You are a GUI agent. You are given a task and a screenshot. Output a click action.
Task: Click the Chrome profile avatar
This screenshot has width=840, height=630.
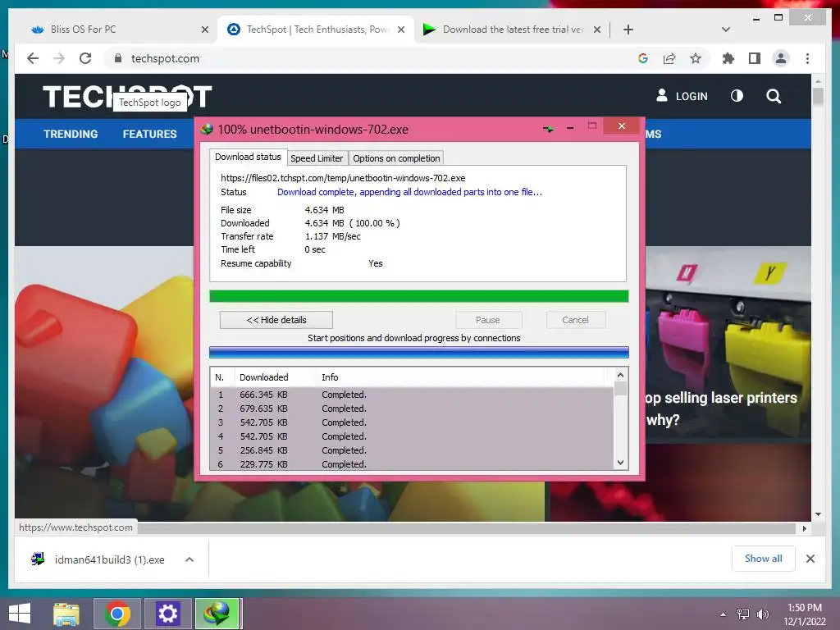(x=781, y=58)
